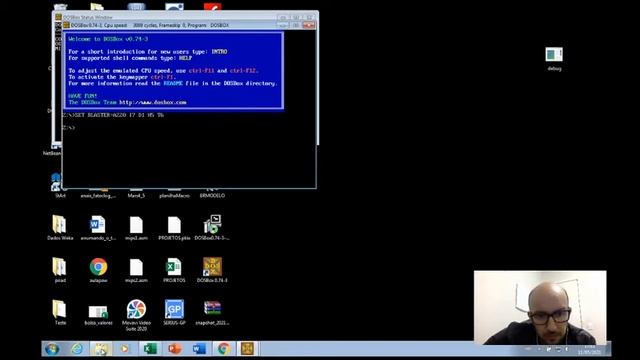This screenshot has width=640, height=360.
Task: Open Windows Explorer from the taskbar
Action: [101, 349]
